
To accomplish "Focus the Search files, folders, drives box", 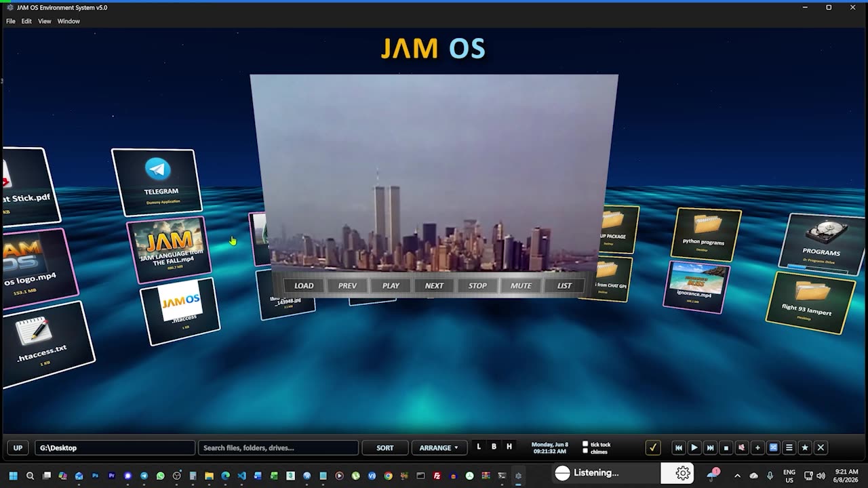I will (x=278, y=448).
